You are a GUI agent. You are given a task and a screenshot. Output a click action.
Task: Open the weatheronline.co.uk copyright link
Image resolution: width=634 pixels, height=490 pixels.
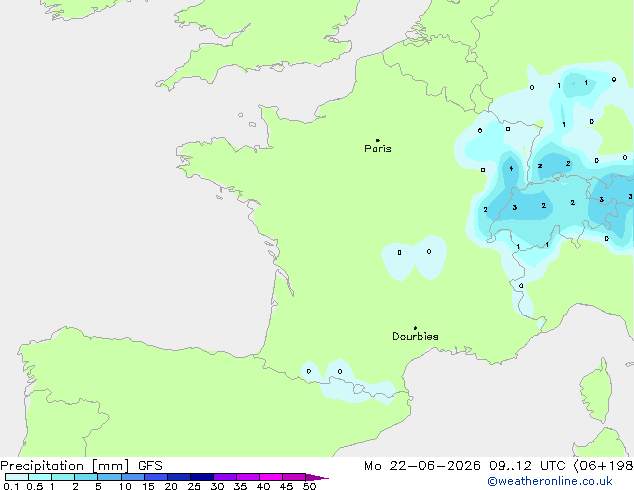[x=550, y=481]
